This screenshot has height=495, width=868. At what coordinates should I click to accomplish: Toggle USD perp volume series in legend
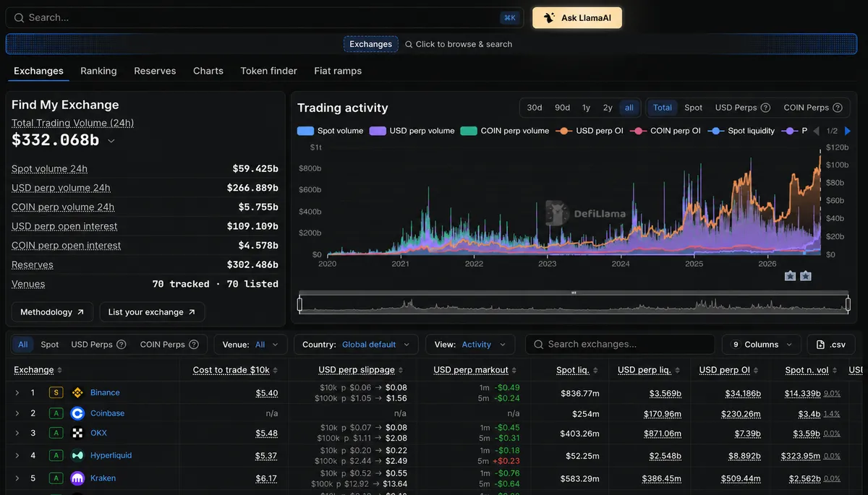[412, 131]
